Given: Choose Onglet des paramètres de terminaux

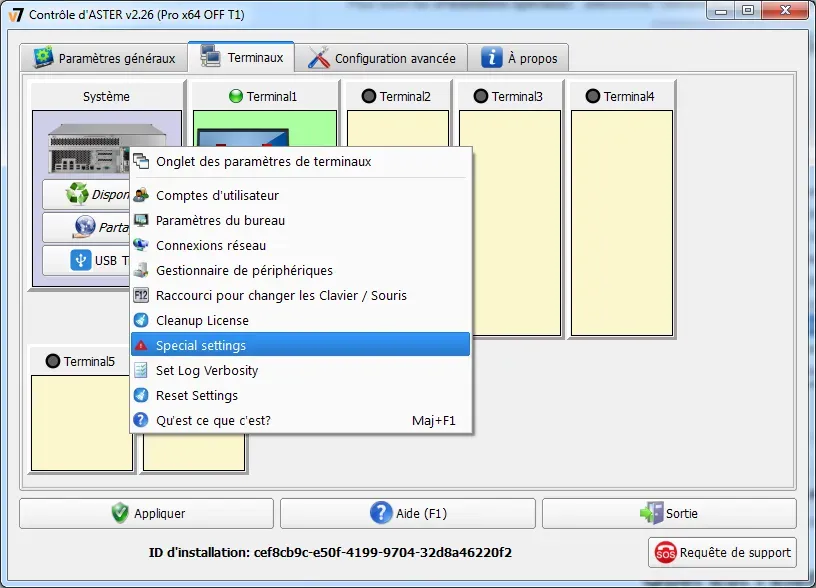Looking at the screenshot, I should click(x=263, y=161).
